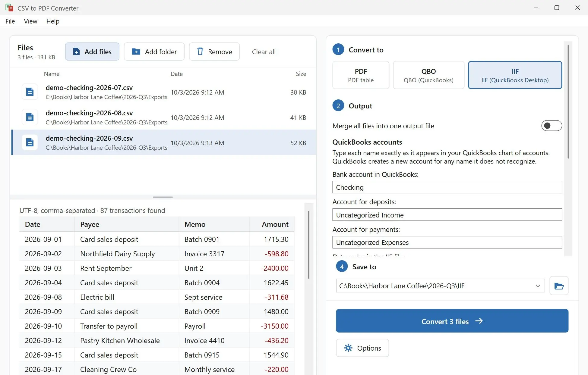Click the Clear all link

(x=264, y=52)
